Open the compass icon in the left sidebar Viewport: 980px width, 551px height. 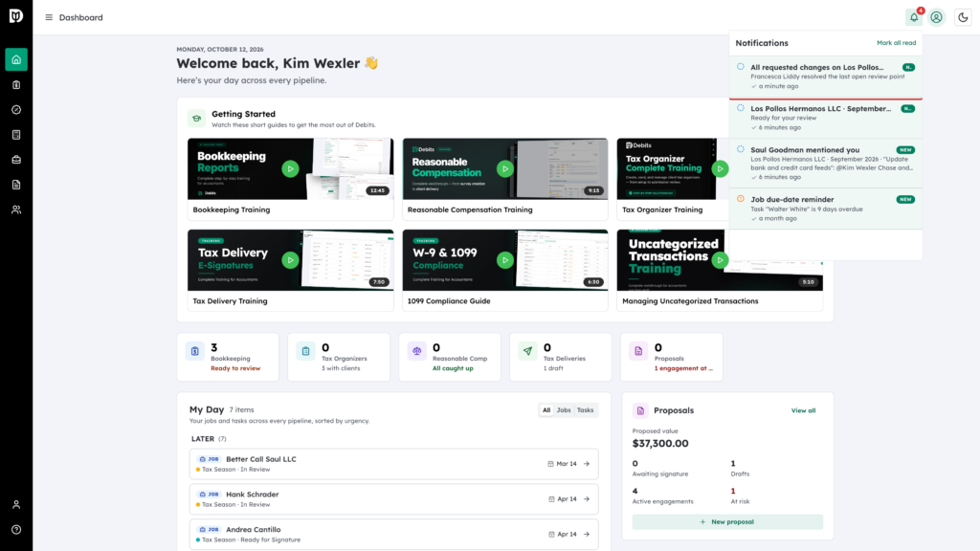click(x=16, y=109)
